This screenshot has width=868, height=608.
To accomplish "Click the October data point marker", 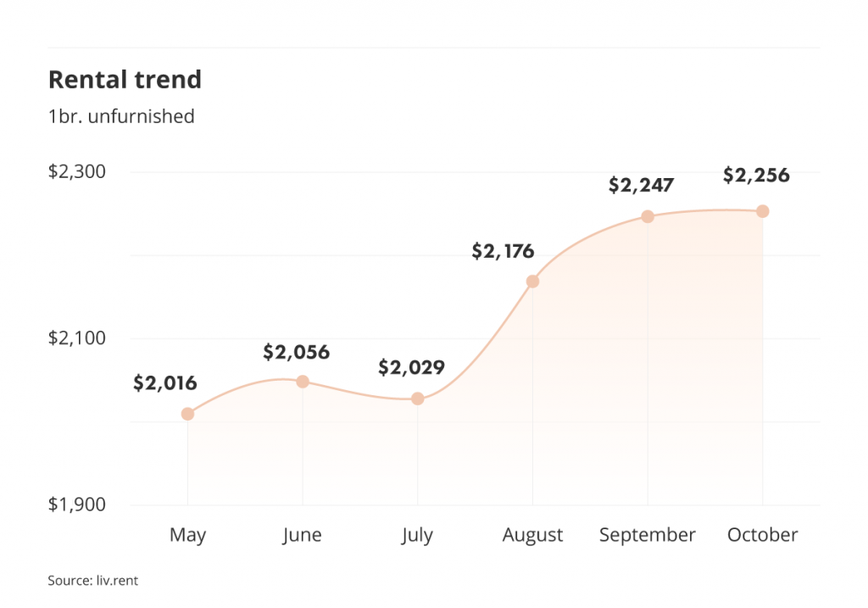I will click(x=762, y=211).
